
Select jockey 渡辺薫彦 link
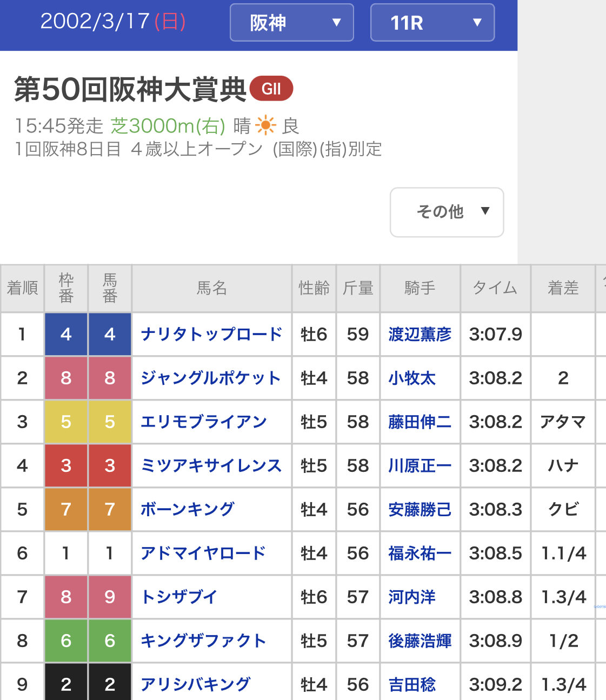[x=419, y=334]
